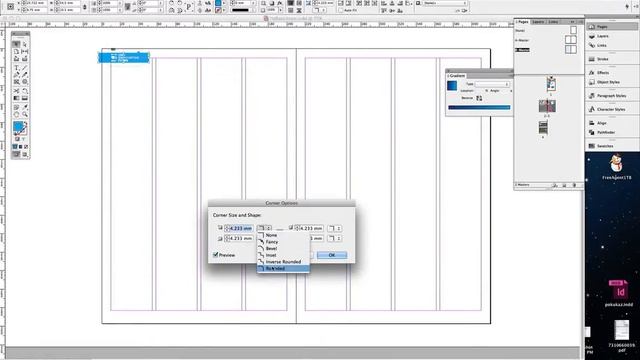Select the [None] master row
Viewport: 640px width, 360px height.
pos(546,31)
